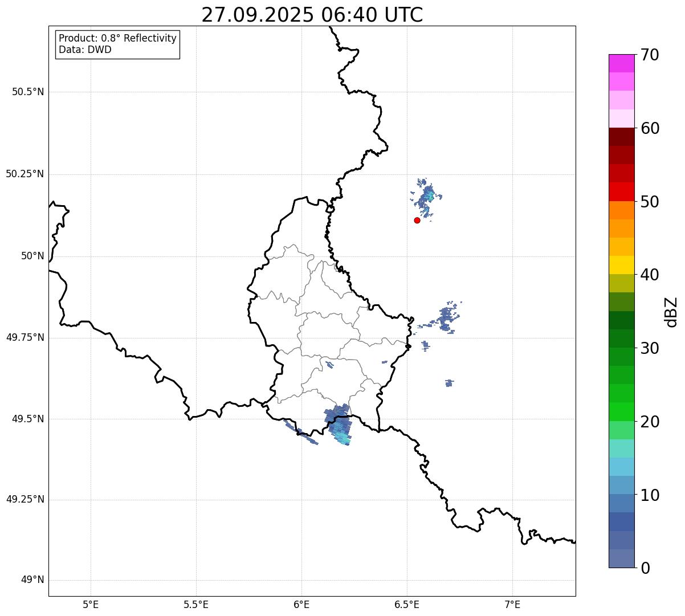
Task: Pick the dark maroon swatch below 60
Action: (622, 137)
